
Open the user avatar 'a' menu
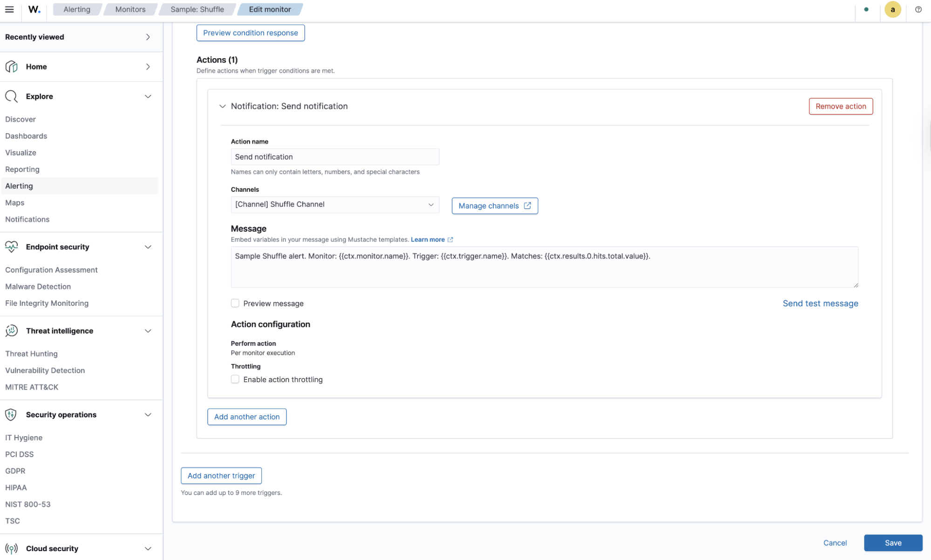coord(892,9)
